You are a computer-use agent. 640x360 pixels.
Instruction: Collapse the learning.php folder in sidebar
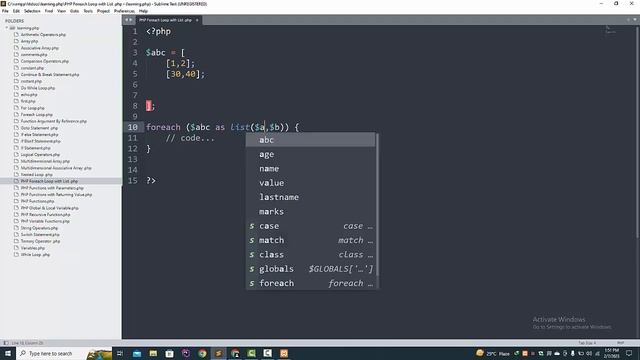[x=7, y=28]
